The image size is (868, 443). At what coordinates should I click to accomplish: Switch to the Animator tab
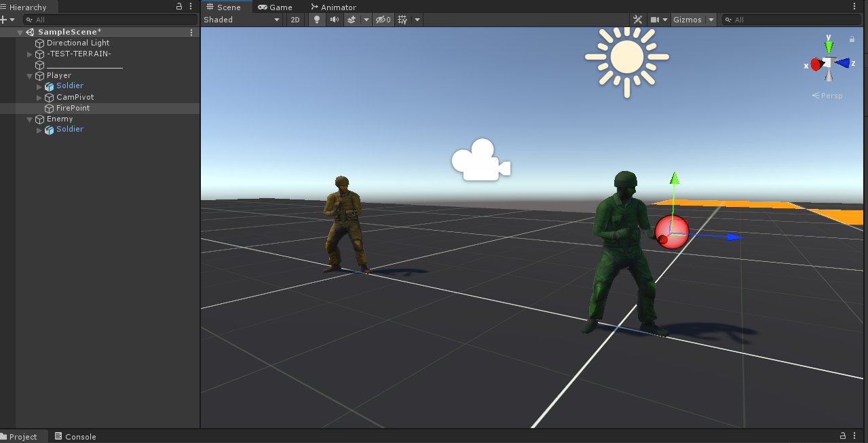click(x=333, y=7)
